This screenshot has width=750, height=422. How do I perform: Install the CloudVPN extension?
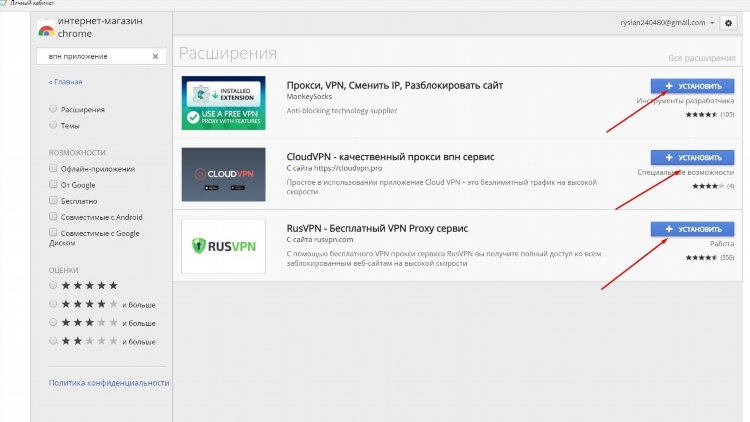coord(692,157)
